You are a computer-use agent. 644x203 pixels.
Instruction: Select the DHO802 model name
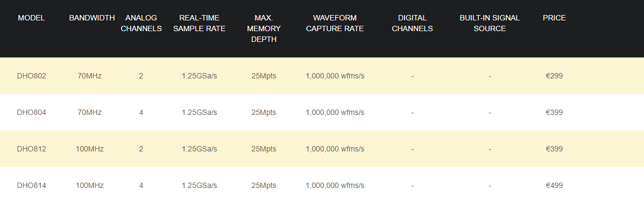(32, 76)
